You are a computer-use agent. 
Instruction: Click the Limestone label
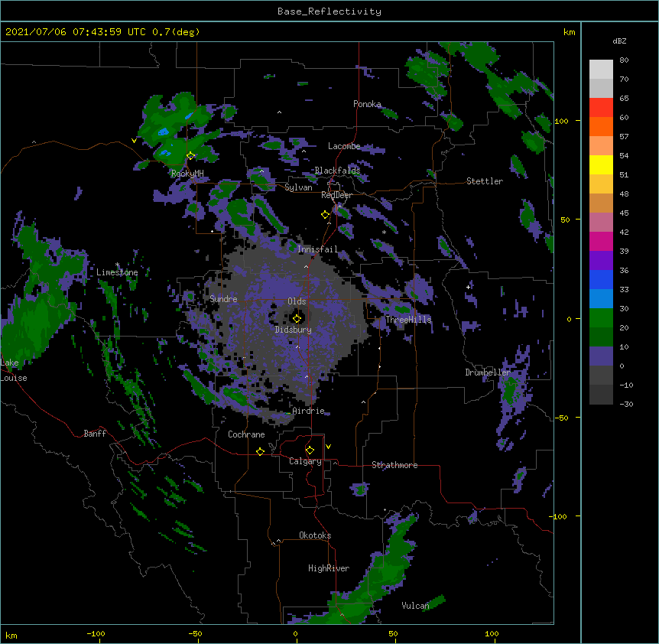tap(117, 272)
